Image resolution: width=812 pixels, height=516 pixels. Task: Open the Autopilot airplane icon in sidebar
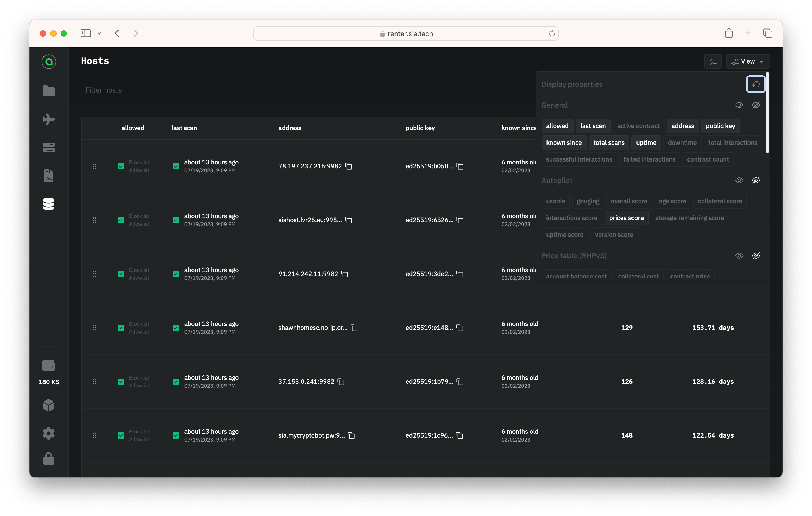49,119
